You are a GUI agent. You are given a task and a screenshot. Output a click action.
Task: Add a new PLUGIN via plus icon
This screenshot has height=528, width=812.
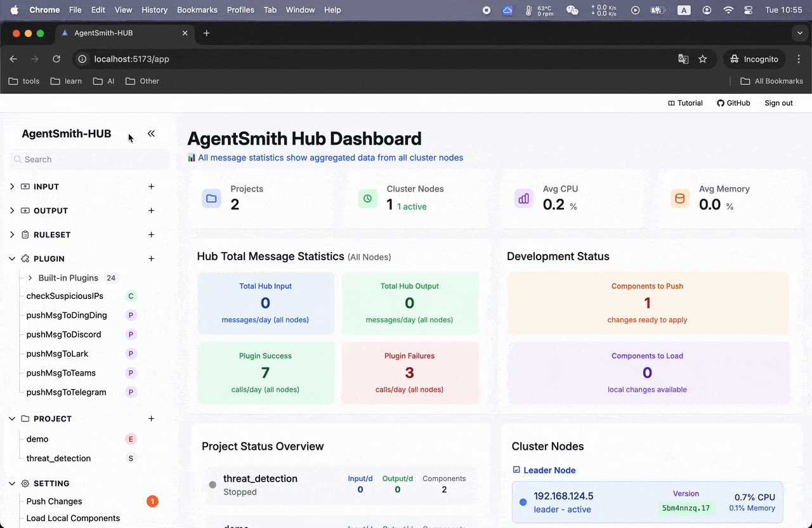(151, 259)
